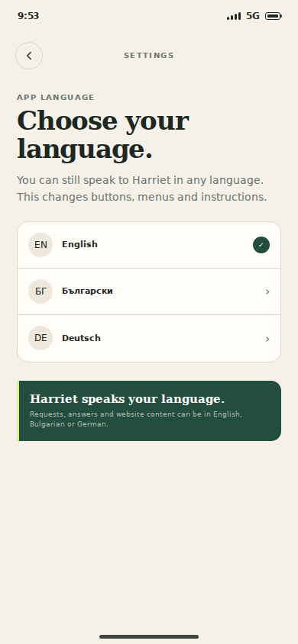Tap the signal strength bars
Image resolution: width=298 pixels, height=644 pixels.
tap(234, 16)
